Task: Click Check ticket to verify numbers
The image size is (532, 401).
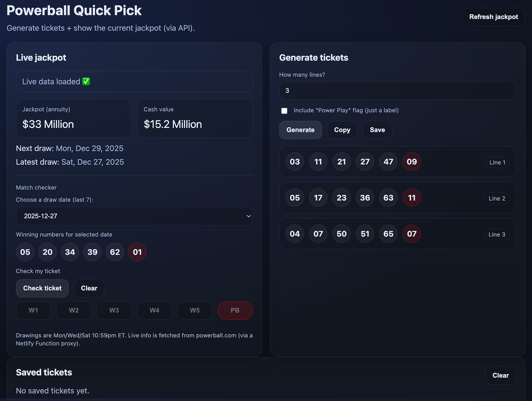Action: (x=42, y=288)
